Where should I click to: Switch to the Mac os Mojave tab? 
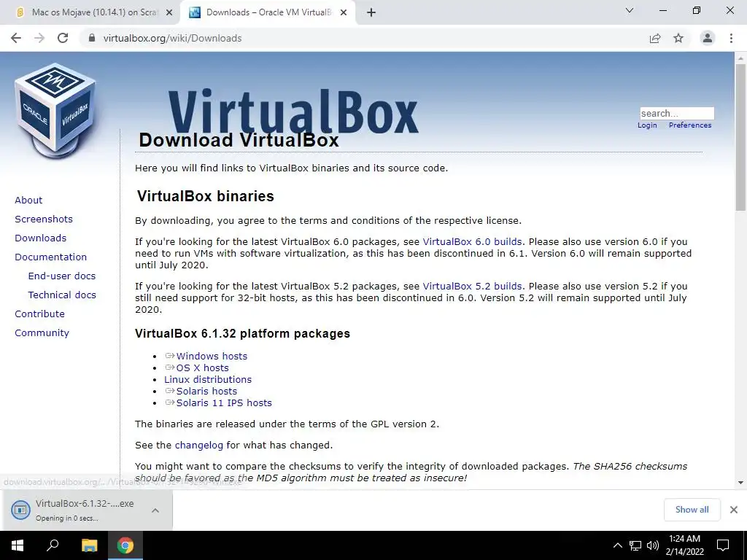click(x=90, y=12)
